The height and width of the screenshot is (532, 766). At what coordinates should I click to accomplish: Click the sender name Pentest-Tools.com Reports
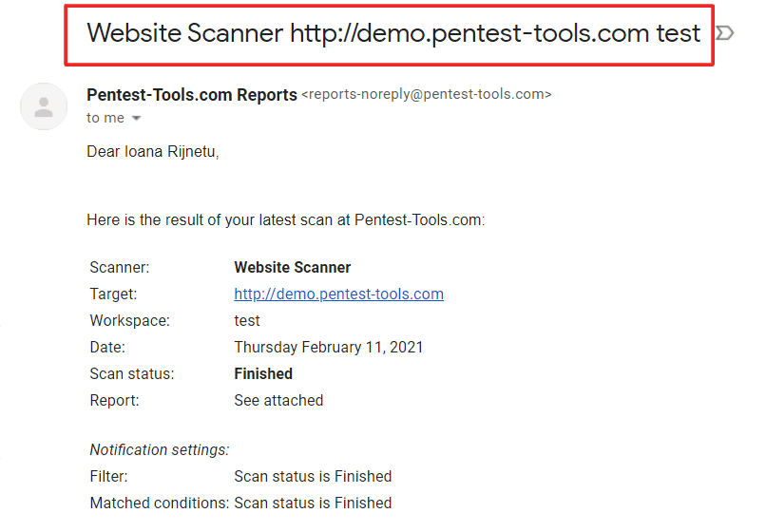(192, 94)
